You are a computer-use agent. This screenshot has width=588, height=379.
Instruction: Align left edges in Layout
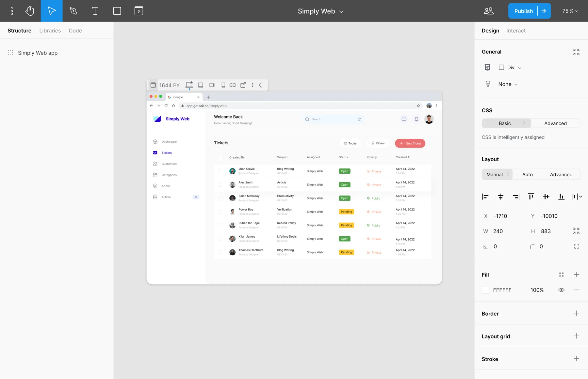point(485,197)
